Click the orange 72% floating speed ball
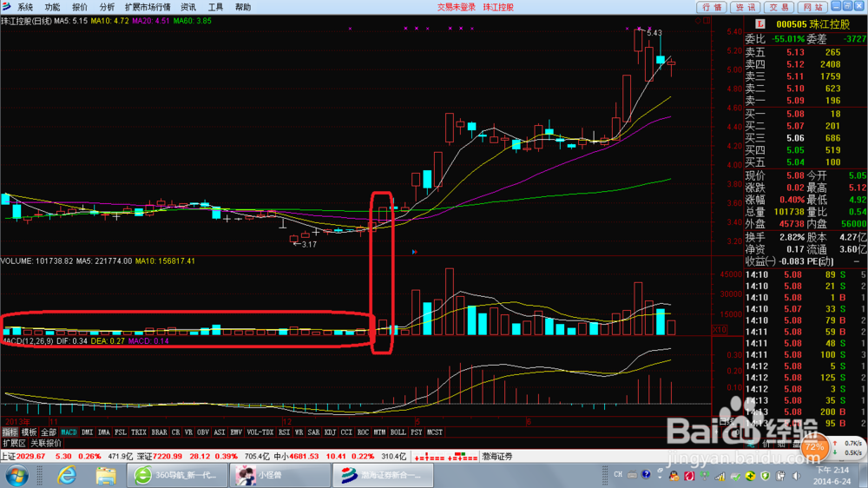The width and height of the screenshot is (868, 488). pos(814,447)
